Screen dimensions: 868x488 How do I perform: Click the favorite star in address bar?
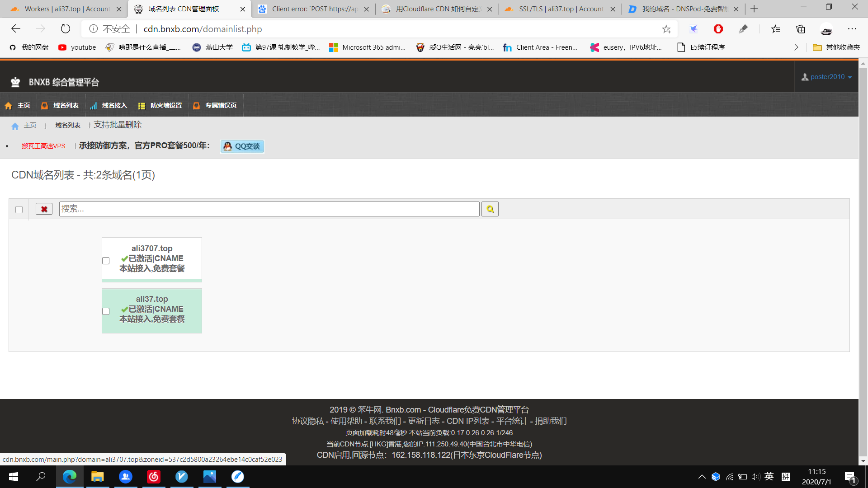[x=666, y=29]
